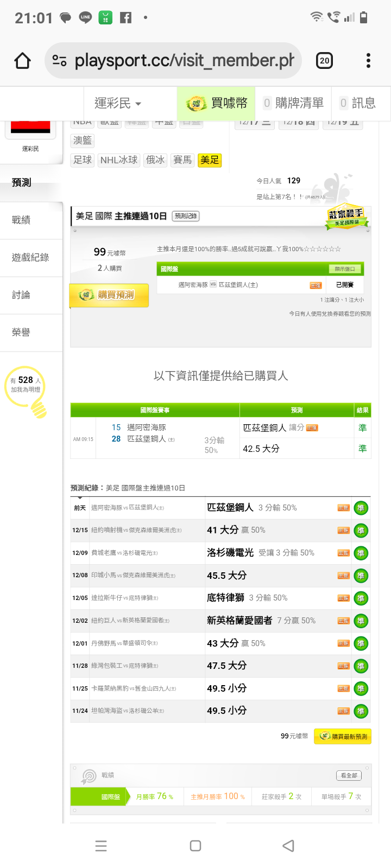Tap the Android back navigation button
This screenshot has height=868, width=391.
288,846
